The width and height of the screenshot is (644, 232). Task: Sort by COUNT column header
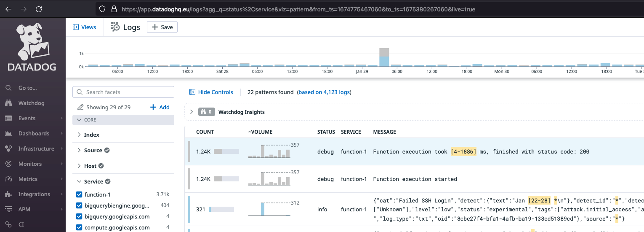point(205,132)
